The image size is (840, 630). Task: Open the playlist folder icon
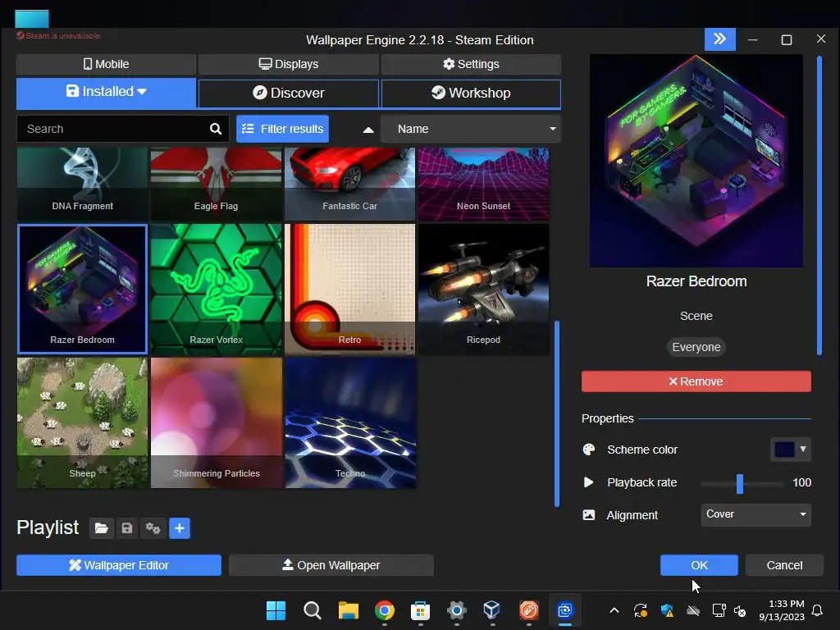pyautogui.click(x=101, y=528)
